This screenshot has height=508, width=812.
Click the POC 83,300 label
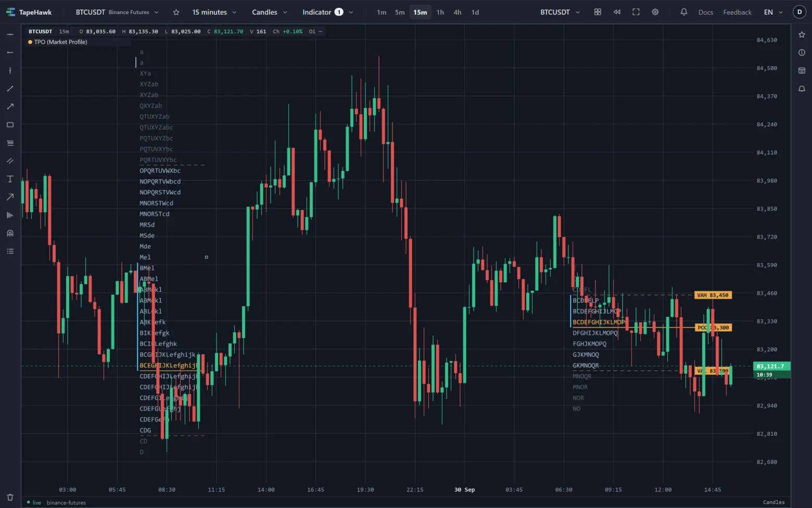[x=713, y=328]
